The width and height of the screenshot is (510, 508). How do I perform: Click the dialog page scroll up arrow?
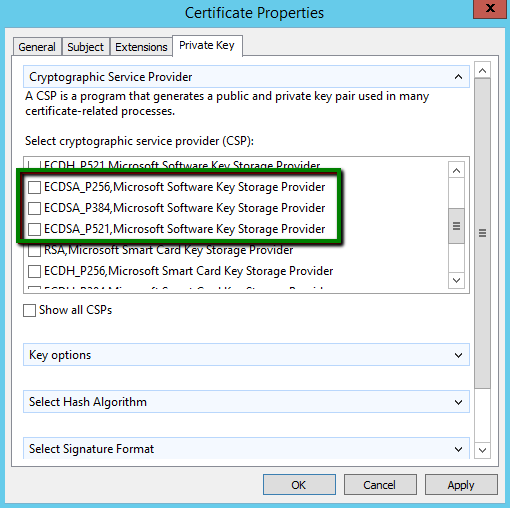point(482,70)
